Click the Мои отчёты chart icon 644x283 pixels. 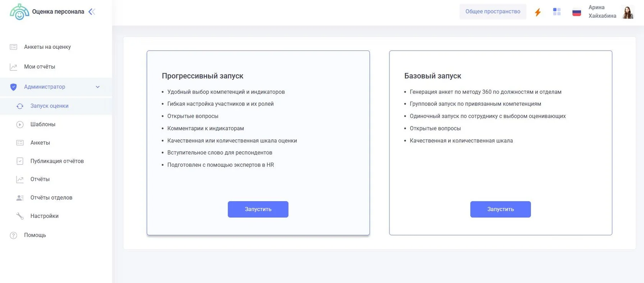coord(13,67)
